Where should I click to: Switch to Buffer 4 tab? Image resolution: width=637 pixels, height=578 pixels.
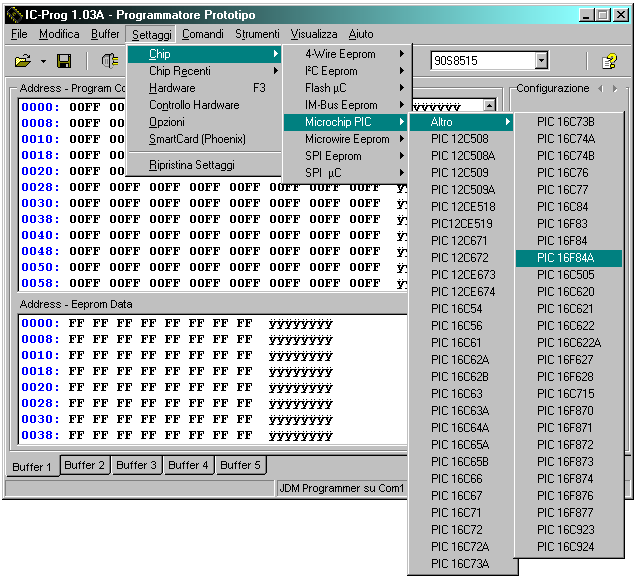coord(188,465)
